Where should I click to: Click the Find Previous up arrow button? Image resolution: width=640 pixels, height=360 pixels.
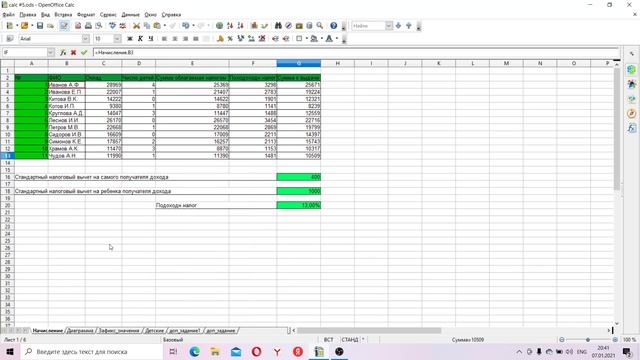(x=409, y=26)
